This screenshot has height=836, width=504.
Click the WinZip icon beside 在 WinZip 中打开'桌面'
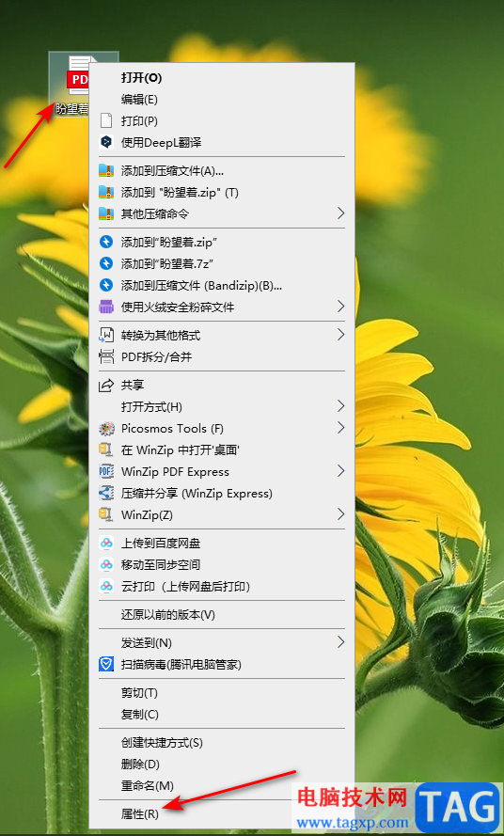[106, 450]
